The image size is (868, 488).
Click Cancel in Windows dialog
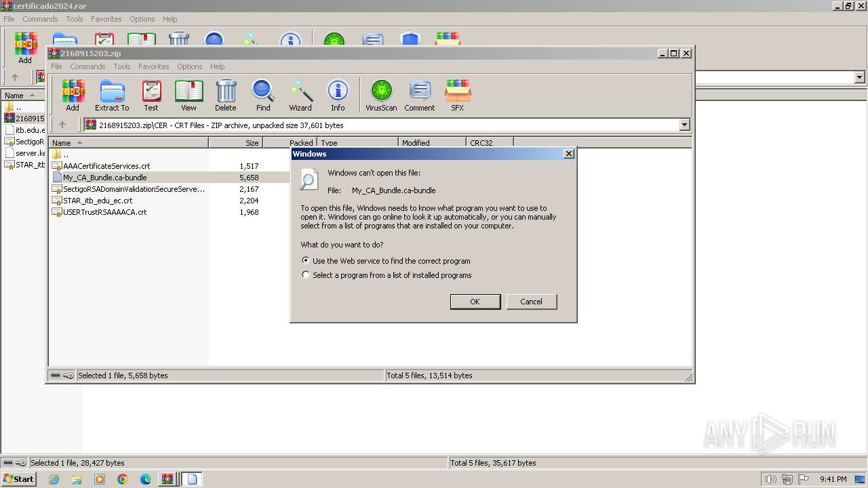(x=532, y=302)
